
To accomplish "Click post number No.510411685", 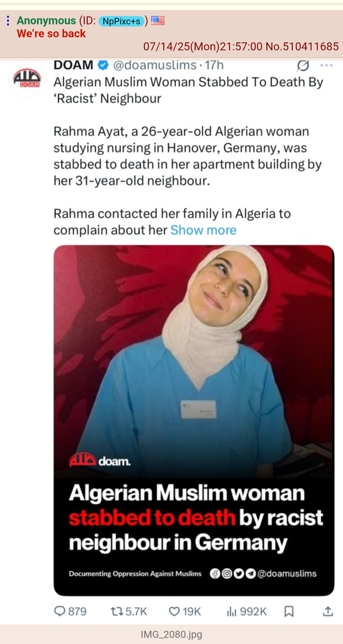I will pyautogui.click(x=302, y=47).
